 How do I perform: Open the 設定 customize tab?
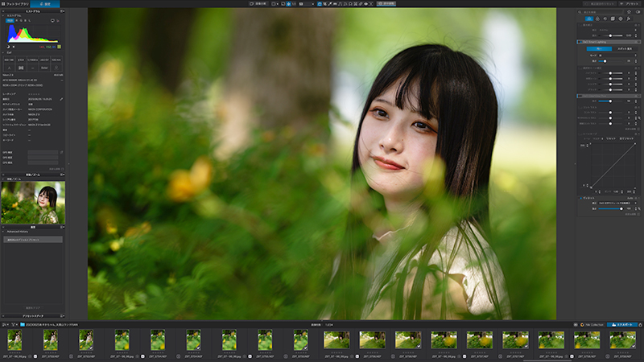point(45,4)
